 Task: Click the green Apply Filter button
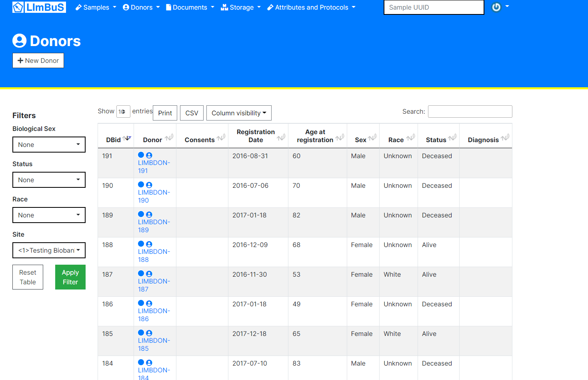coord(70,277)
